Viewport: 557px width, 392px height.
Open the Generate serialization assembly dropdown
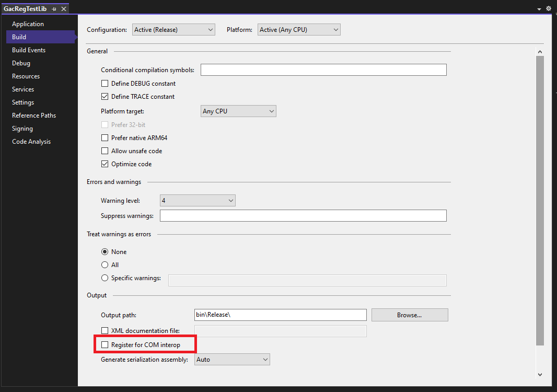tap(232, 359)
